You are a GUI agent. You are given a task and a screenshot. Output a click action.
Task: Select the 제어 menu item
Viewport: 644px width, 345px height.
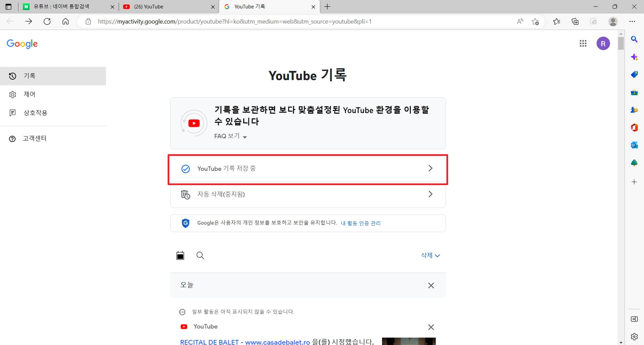(29, 94)
